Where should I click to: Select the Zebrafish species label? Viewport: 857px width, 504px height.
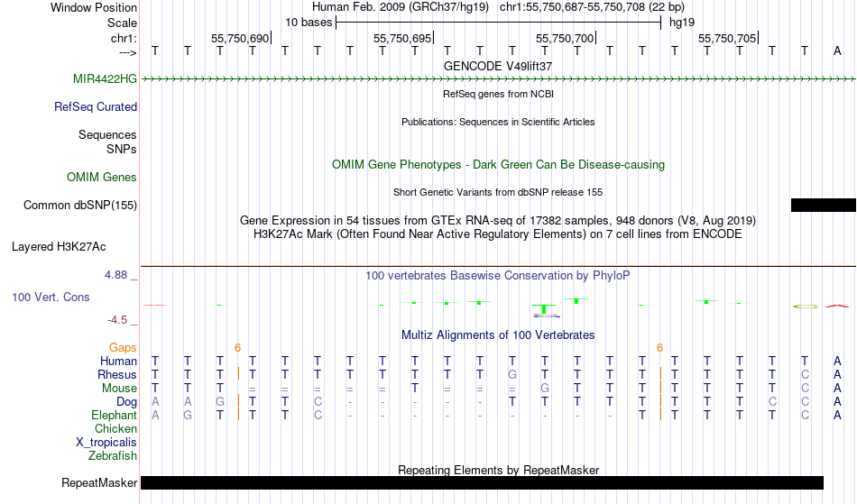tap(113, 455)
